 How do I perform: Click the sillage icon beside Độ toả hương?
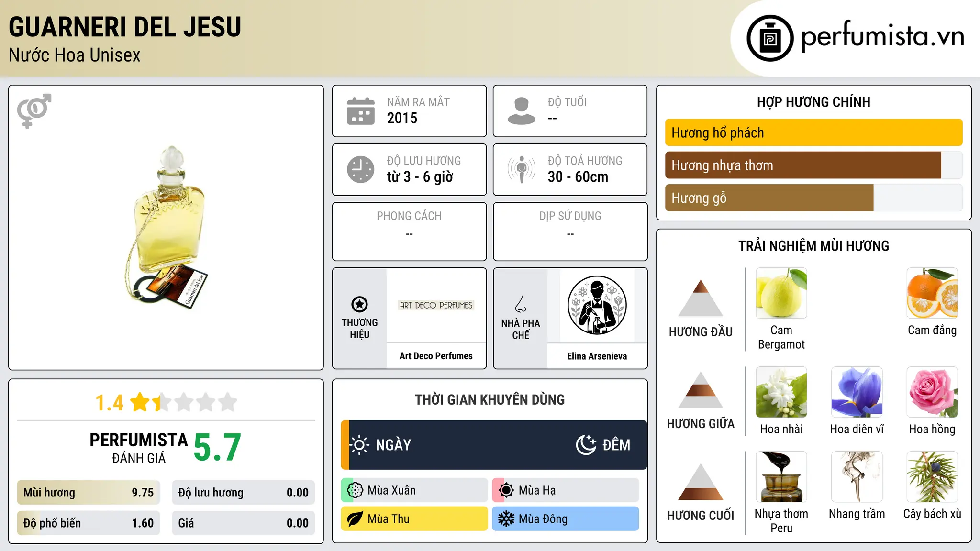coord(522,169)
